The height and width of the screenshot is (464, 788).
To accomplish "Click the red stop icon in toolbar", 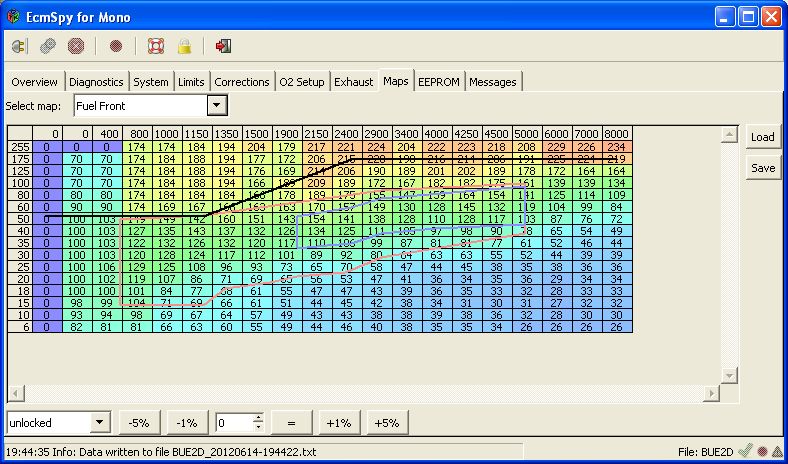I will [x=75, y=46].
